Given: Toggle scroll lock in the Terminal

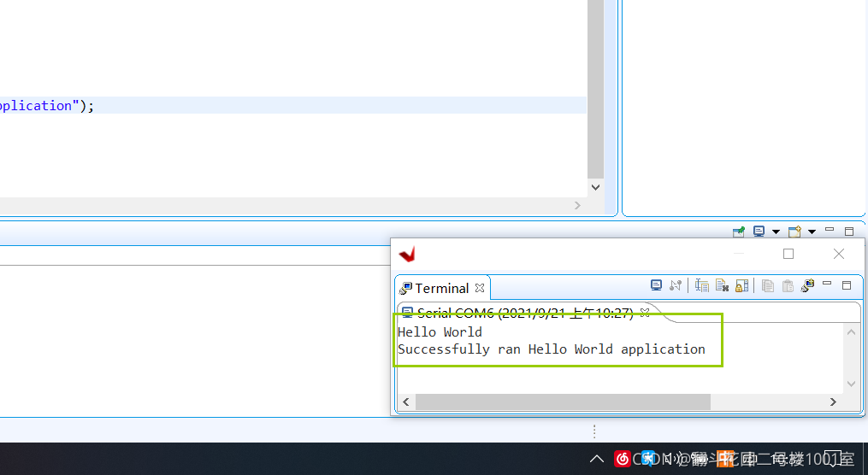Looking at the screenshot, I should pos(741,285).
